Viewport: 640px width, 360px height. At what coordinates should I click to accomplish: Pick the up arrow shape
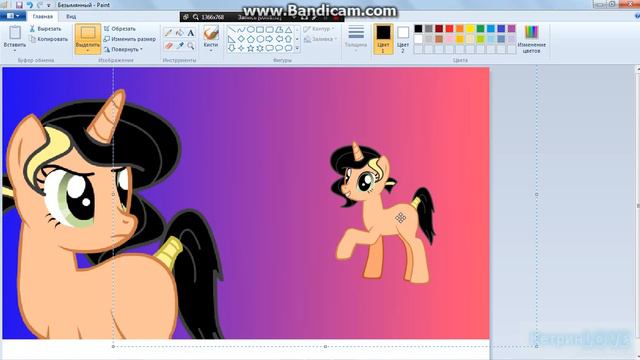pyautogui.click(x=289, y=39)
